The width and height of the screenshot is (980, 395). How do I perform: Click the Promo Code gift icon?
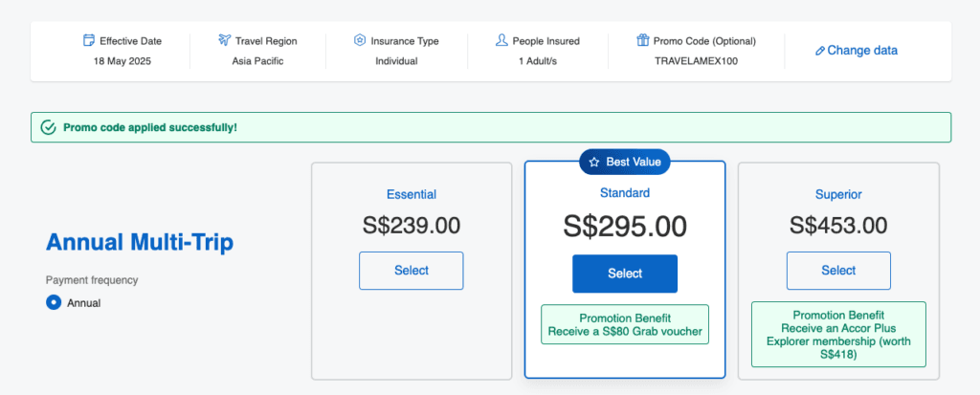pyautogui.click(x=642, y=40)
